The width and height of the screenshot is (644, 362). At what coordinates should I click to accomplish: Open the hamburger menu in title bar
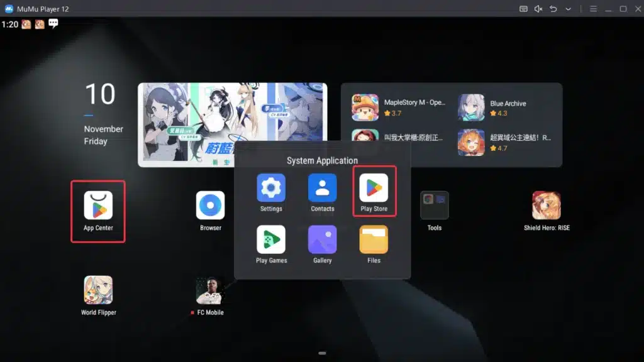[x=593, y=9]
